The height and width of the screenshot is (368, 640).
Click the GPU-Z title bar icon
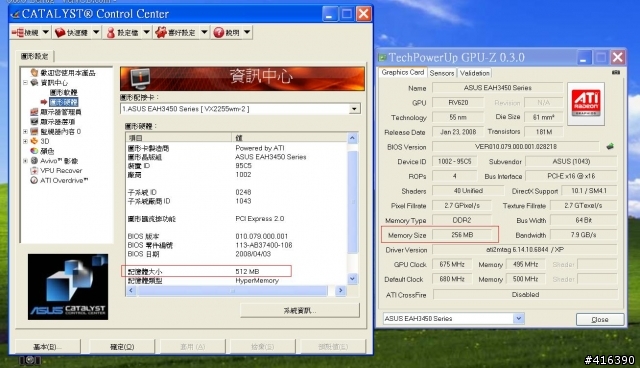coord(382,58)
